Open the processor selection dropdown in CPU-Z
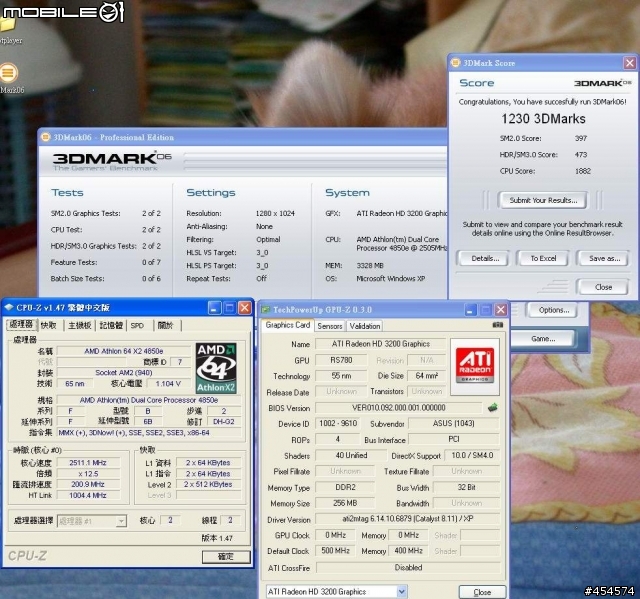 point(121,521)
